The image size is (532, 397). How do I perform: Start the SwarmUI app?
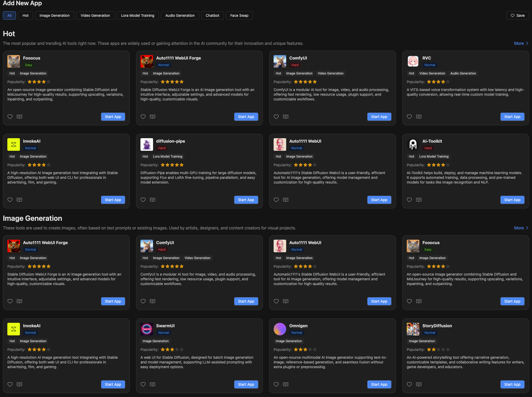(x=246, y=384)
